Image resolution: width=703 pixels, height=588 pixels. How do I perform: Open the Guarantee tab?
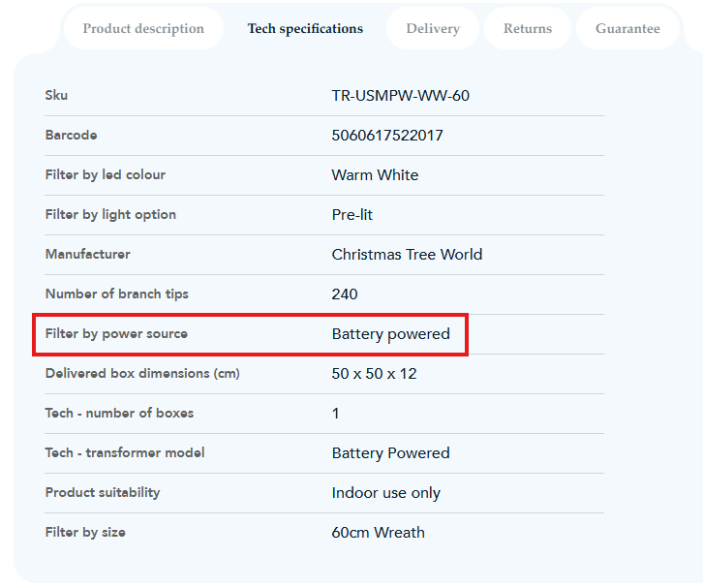627,28
